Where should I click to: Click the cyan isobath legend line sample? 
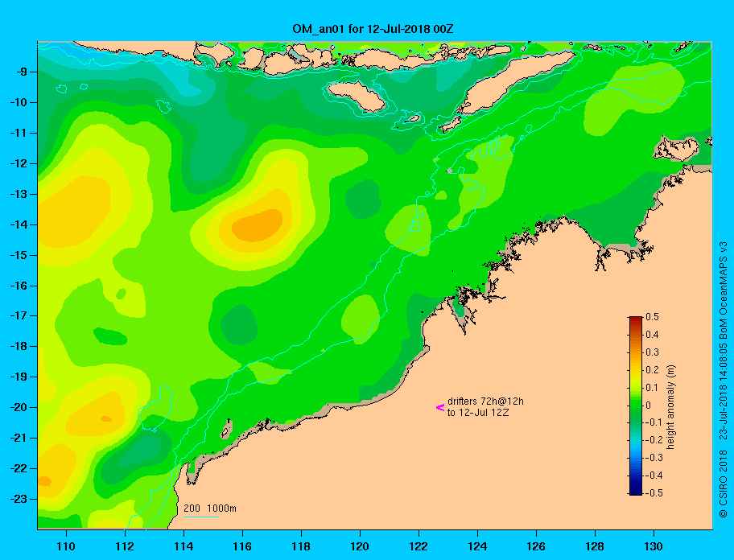pyautogui.click(x=201, y=517)
